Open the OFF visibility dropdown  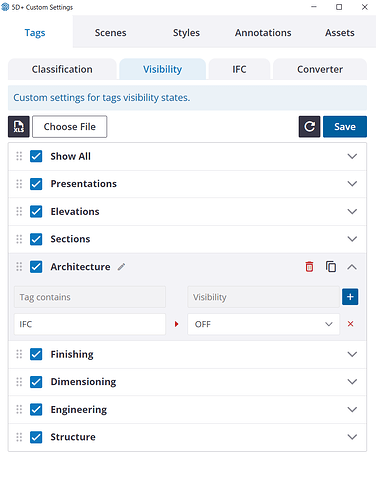tap(263, 324)
